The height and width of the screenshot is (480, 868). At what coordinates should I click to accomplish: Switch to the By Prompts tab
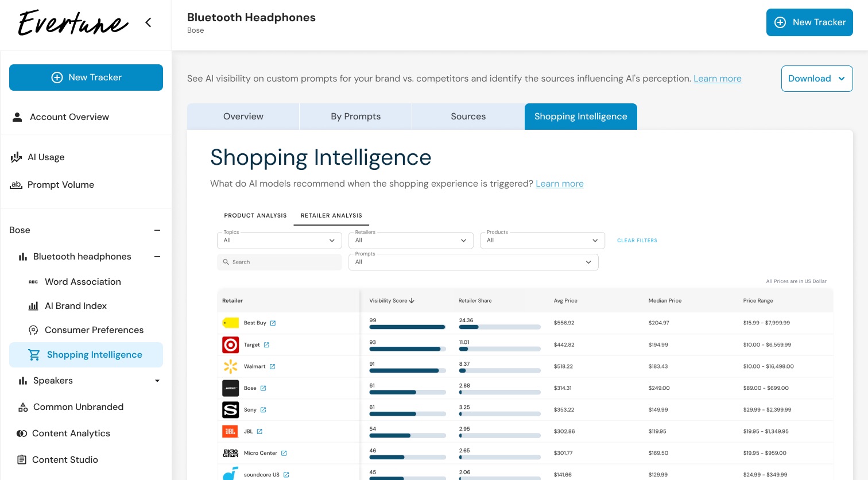356,117
